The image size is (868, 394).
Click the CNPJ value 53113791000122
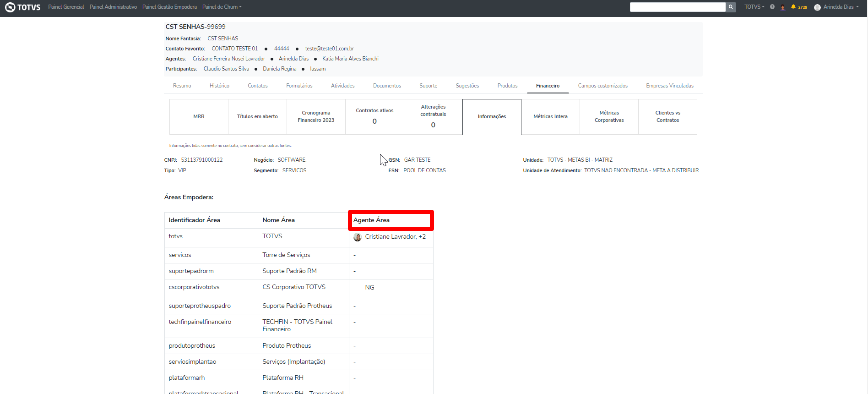[x=202, y=160]
